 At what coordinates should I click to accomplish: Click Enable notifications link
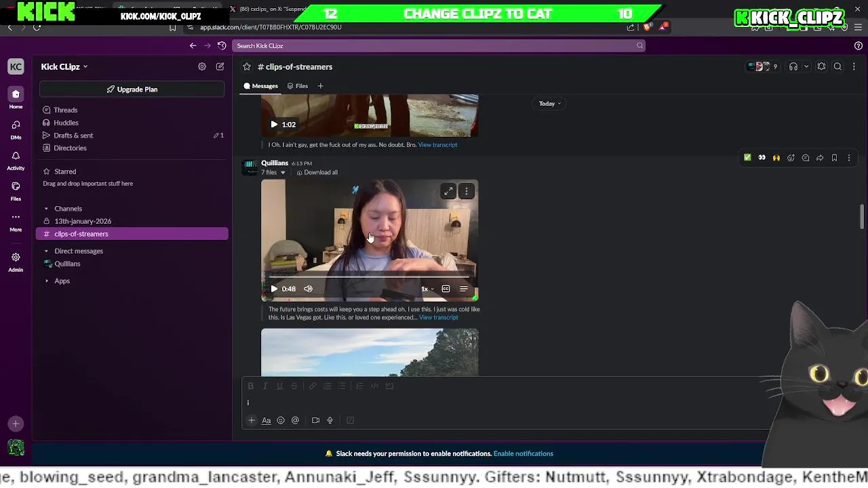523,453
